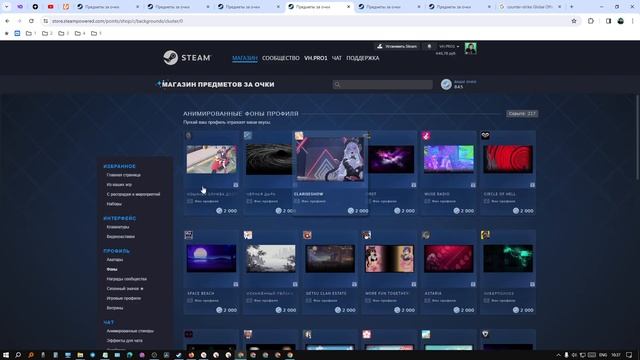Bookmark this page with the star icon

[574, 21]
